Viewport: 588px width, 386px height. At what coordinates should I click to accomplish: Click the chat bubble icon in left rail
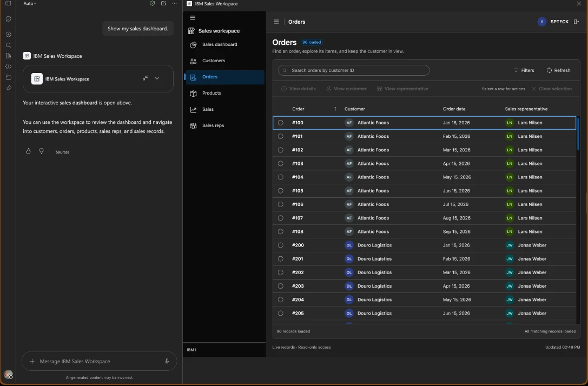(8, 19)
